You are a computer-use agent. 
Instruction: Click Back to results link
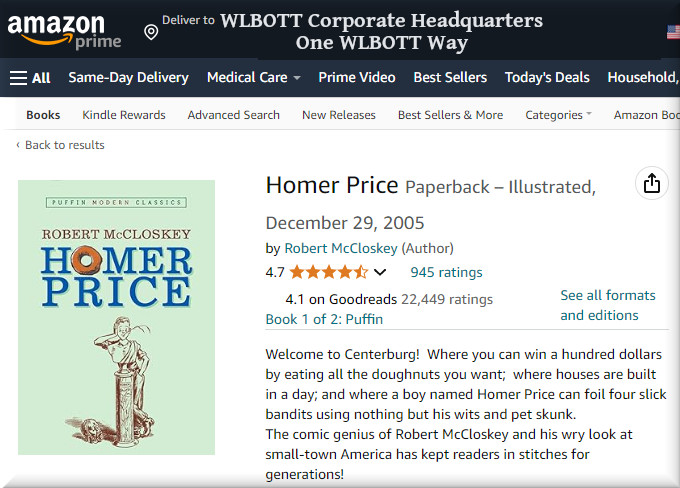64,145
